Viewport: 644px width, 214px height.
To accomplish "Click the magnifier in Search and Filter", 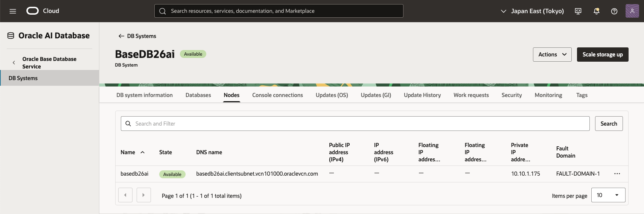I will pos(128,124).
